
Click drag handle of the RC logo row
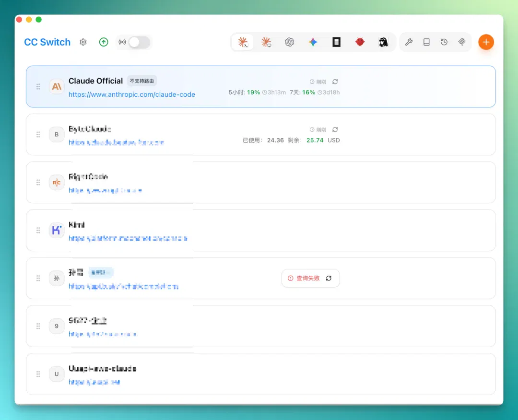point(38,182)
